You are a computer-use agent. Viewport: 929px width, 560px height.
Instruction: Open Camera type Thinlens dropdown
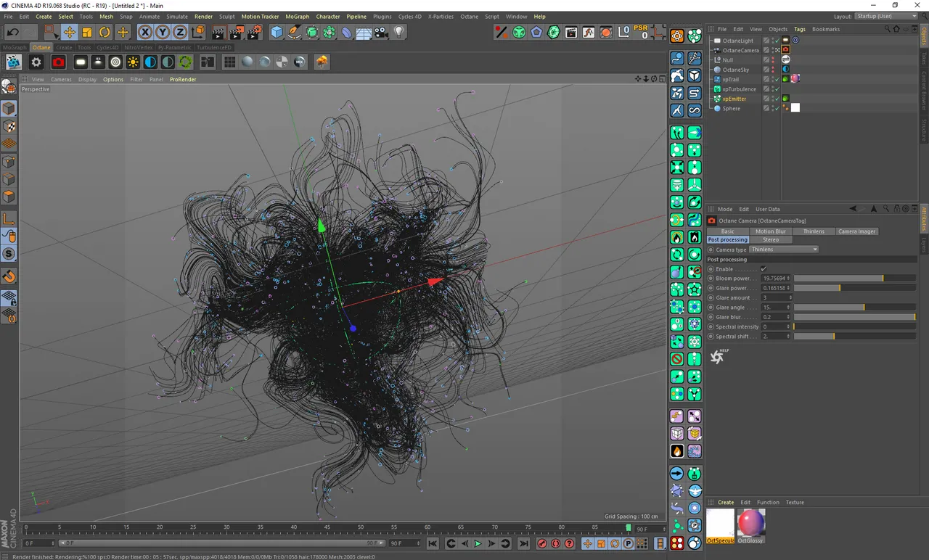(784, 250)
